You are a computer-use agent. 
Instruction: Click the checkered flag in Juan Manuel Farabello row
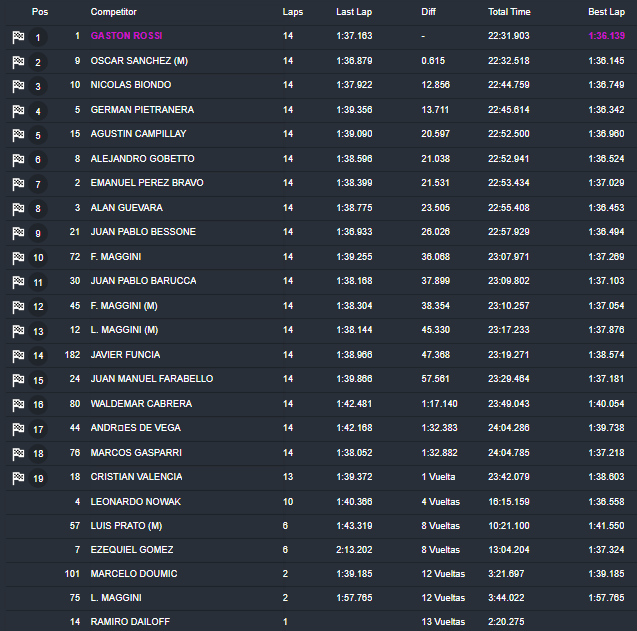[x=18, y=380]
